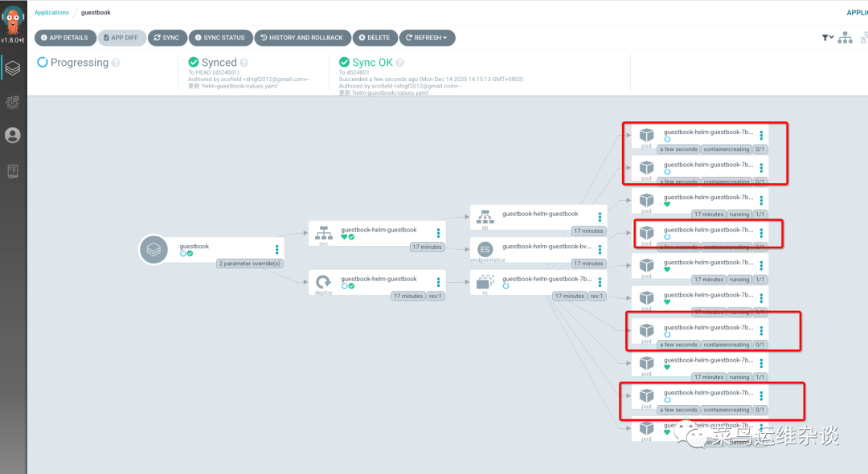Select the rs replicaset node icon
This screenshot has width=868, height=474.
[x=485, y=282]
